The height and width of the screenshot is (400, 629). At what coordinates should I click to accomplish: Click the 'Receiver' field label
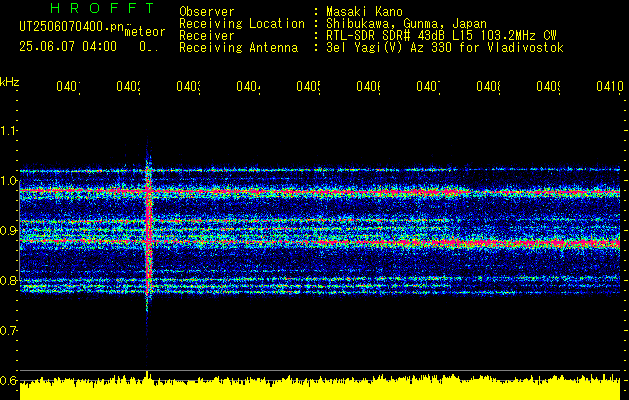(x=207, y=36)
